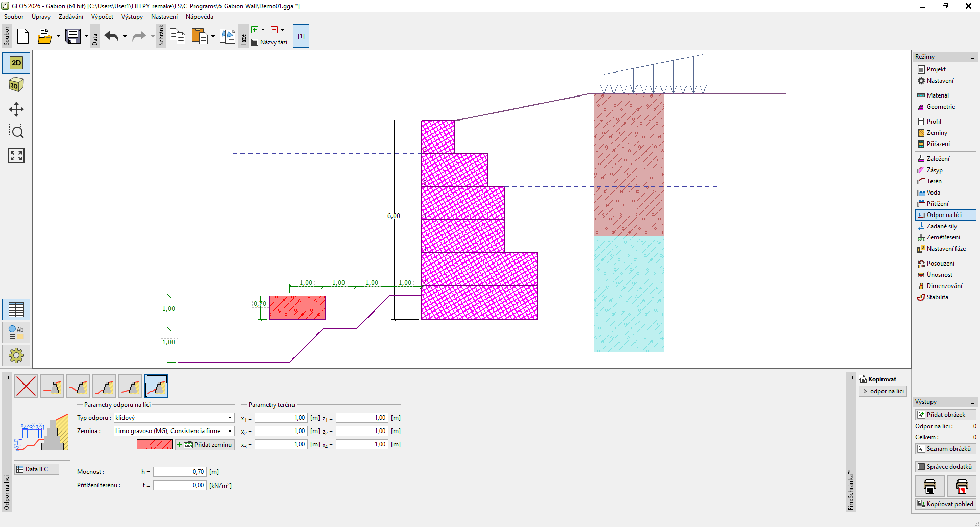Switch to 3D view mode

click(16, 85)
